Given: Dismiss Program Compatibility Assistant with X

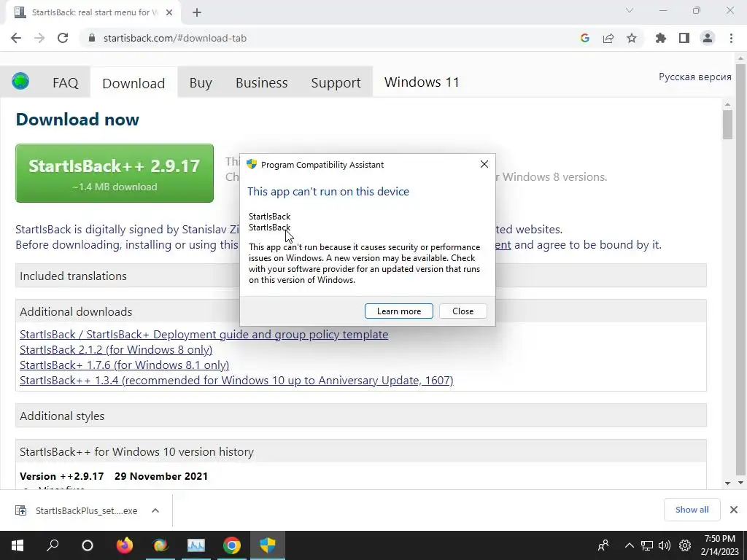Looking at the screenshot, I should point(484,164).
